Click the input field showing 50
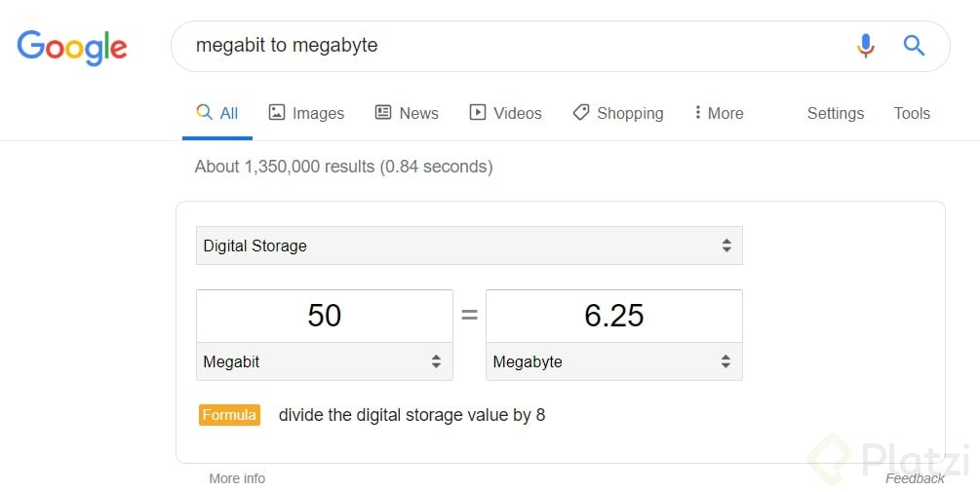The width and height of the screenshot is (980, 492). (x=325, y=316)
